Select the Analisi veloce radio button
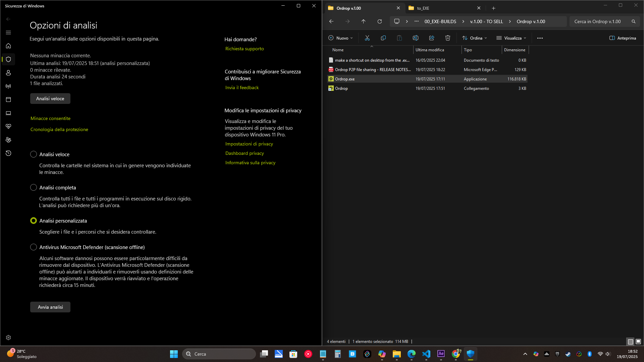 [34, 154]
